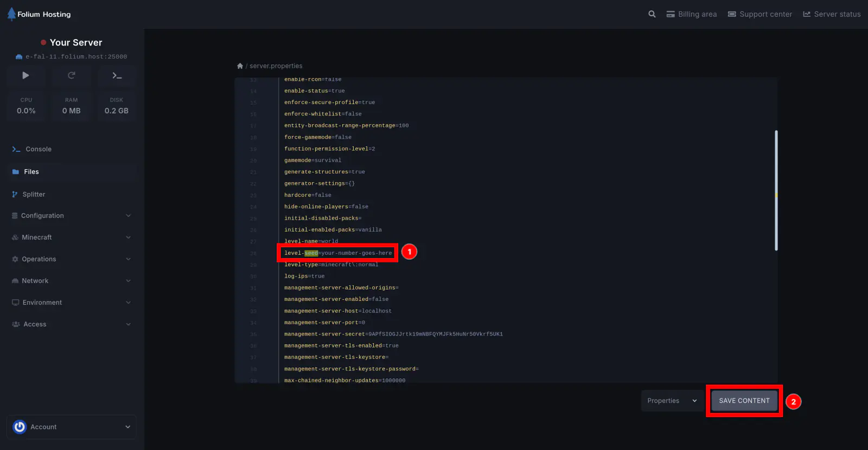Viewport: 868px width, 450px height.
Task: Open the Properties language dropdown
Action: (672, 401)
